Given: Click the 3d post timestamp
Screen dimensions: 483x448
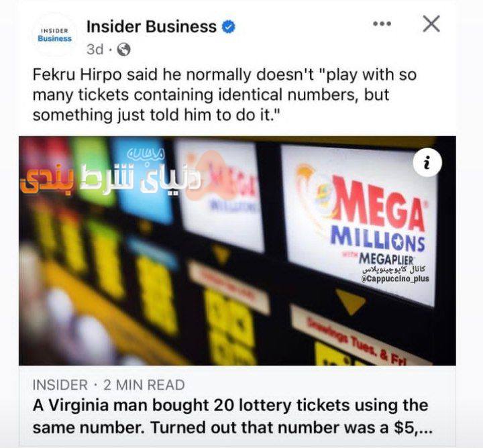Looking at the screenshot, I should tap(95, 49).
